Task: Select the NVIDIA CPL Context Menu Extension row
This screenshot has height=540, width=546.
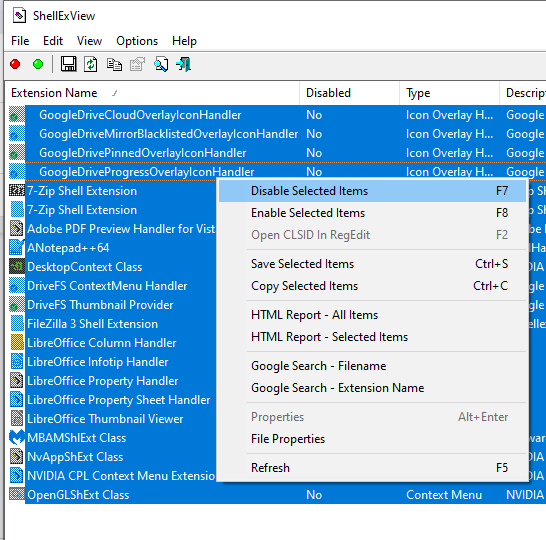Action: click(112, 476)
